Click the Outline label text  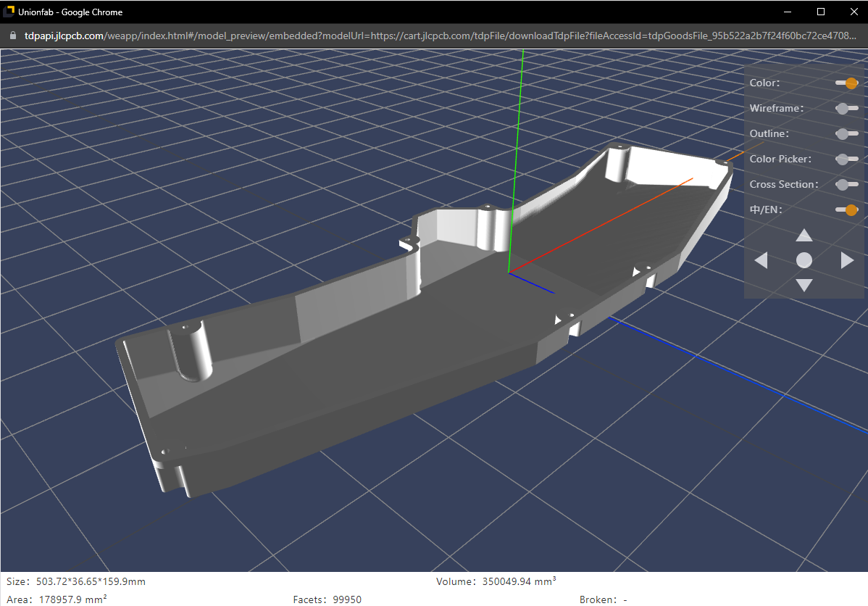pos(769,134)
